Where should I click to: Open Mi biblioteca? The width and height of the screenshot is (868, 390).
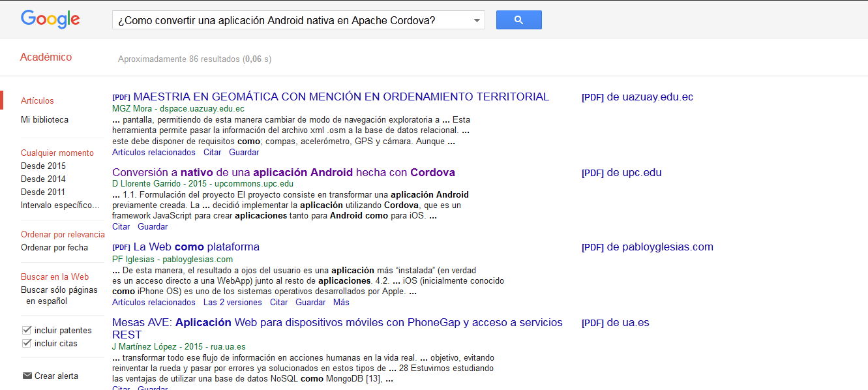44,120
